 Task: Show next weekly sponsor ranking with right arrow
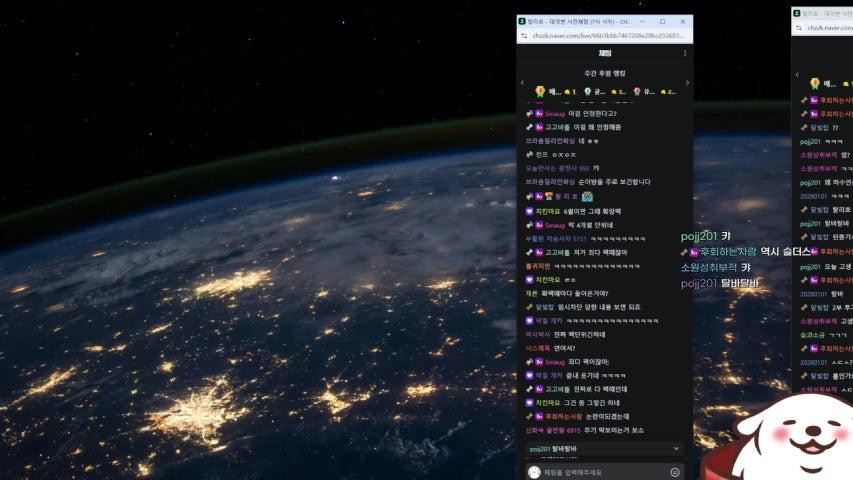point(687,83)
